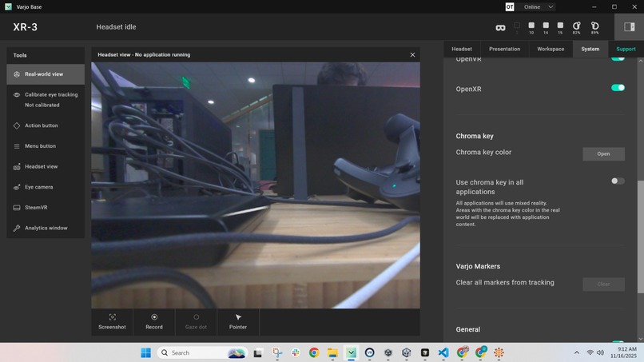
Task: Click the Chroma key heading
Action: point(475,136)
